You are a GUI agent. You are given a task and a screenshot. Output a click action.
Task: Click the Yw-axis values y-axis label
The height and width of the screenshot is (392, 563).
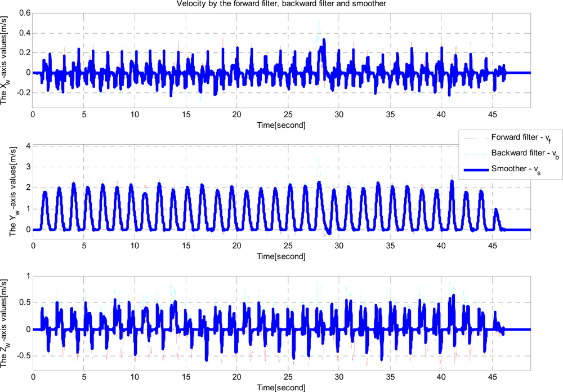pyautogui.click(x=14, y=191)
